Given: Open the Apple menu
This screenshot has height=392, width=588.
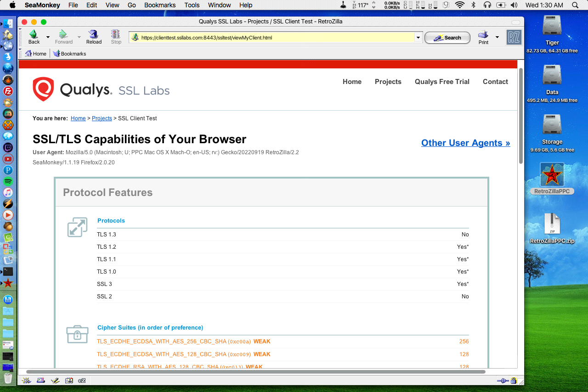Looking at the screenshot, I should tap(12, 5).
